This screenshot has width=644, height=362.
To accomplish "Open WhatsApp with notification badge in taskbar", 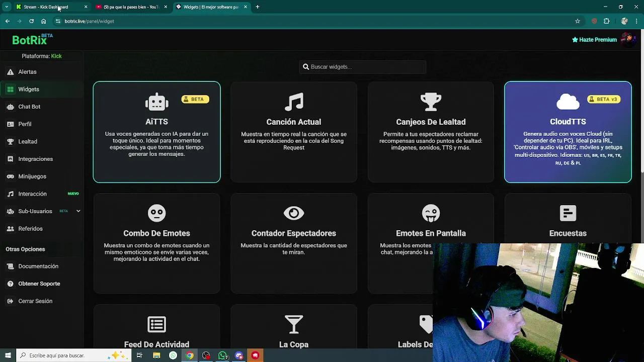I will point(223,355).
